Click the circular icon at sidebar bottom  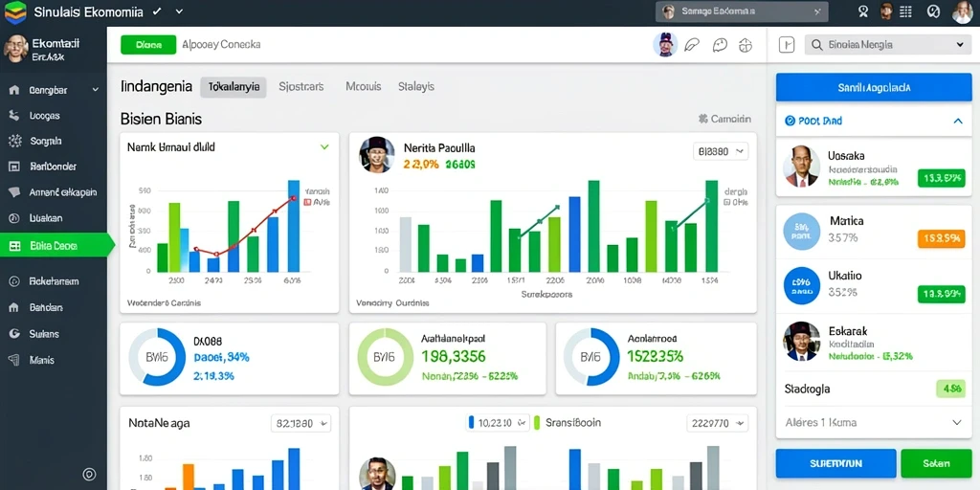coord(89,475)
